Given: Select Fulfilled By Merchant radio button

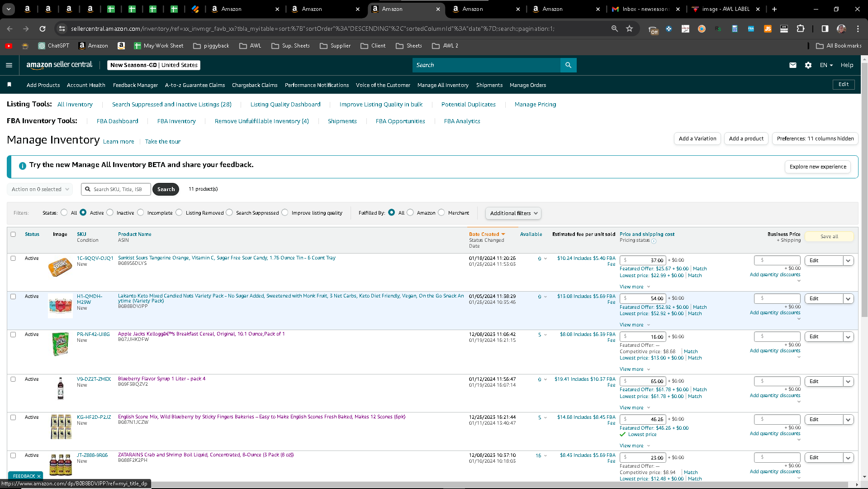Looking at the screenshot, I should point(441,212).
